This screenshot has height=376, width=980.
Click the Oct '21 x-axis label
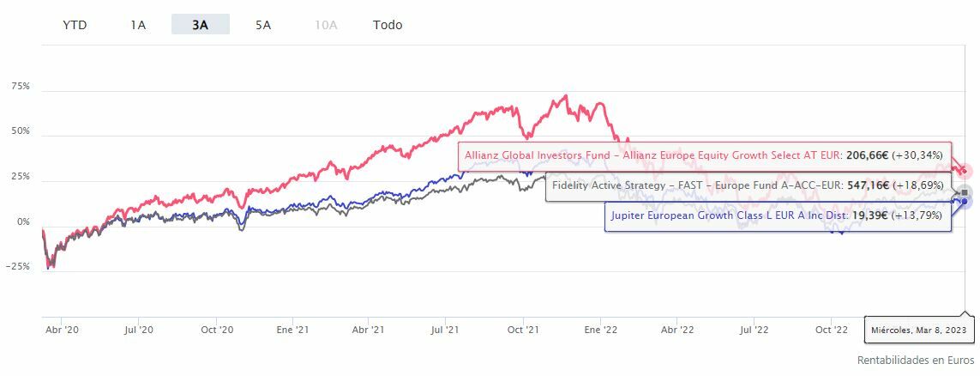point(522,330)
